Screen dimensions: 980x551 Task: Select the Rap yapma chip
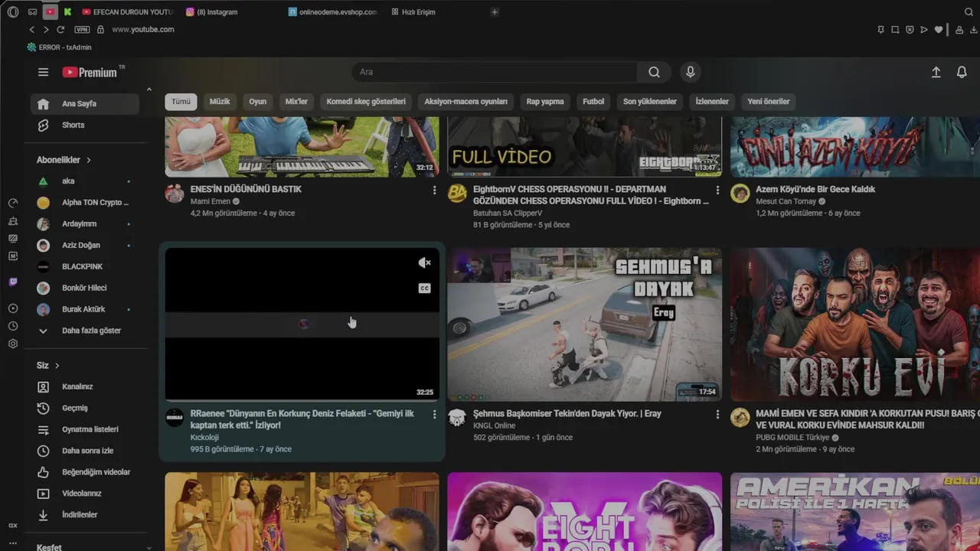545,101
